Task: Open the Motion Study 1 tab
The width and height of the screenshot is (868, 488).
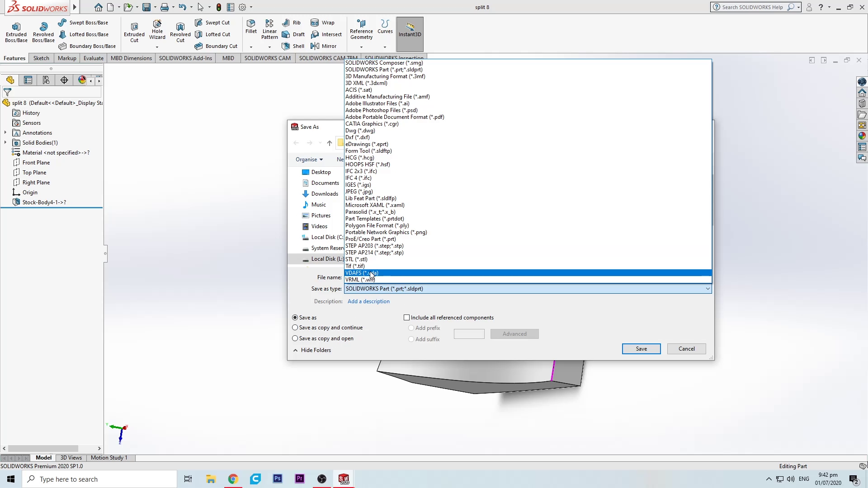Action: point(109,458)
